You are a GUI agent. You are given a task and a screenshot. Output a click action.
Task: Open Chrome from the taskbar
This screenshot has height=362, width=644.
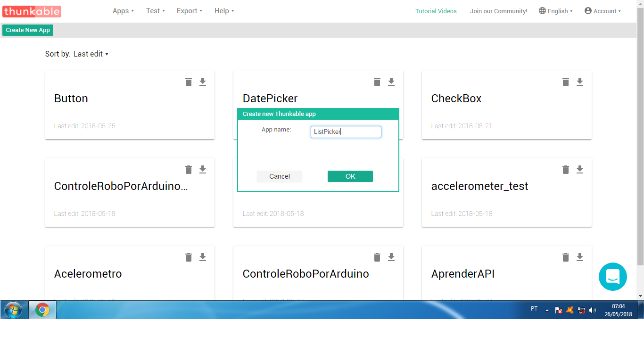click(42, 310)
